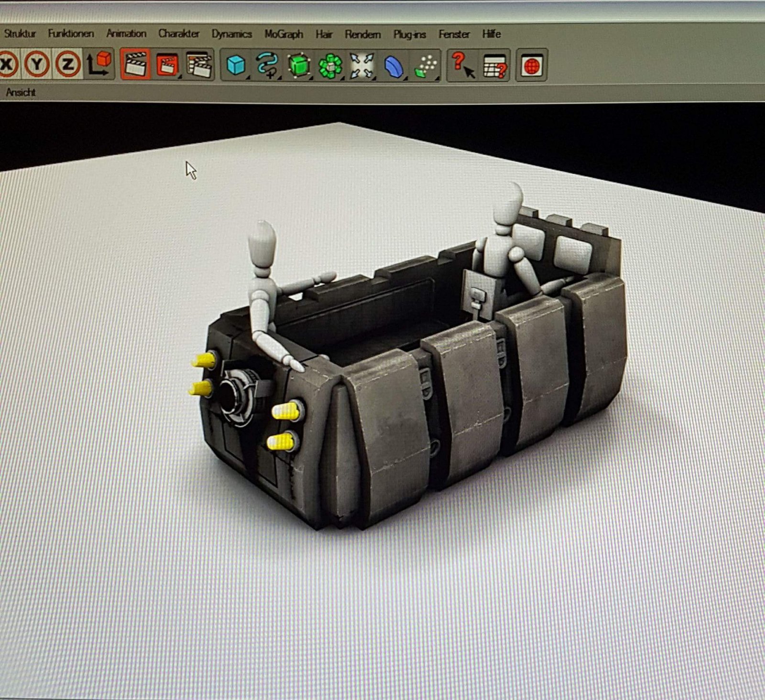Toggle the Z axis lock
Image resolution: width=765 pixels, height=700 pixels.
(67, 64)
